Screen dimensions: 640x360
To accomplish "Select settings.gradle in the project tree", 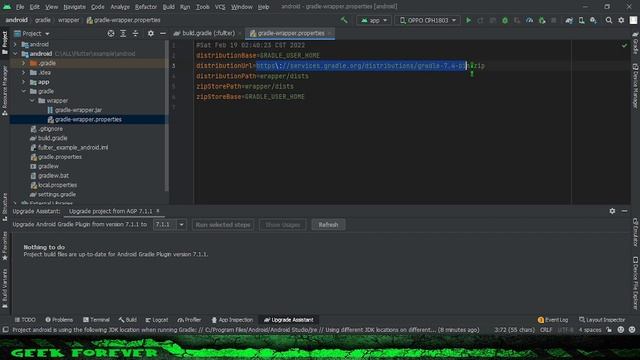I will (x=57, y=194).
